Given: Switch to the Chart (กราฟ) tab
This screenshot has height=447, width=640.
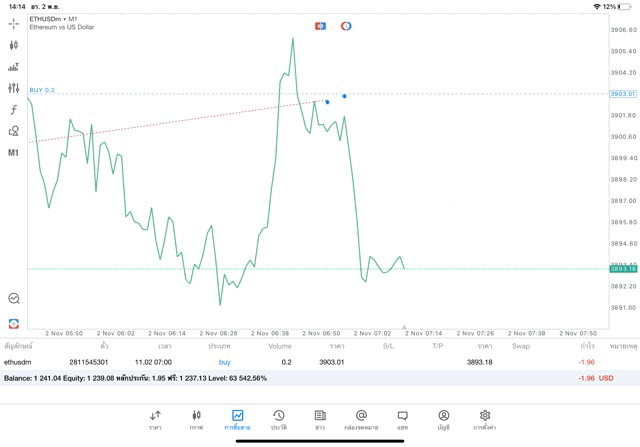Looking at the screenshot, I should coord(196,419).
